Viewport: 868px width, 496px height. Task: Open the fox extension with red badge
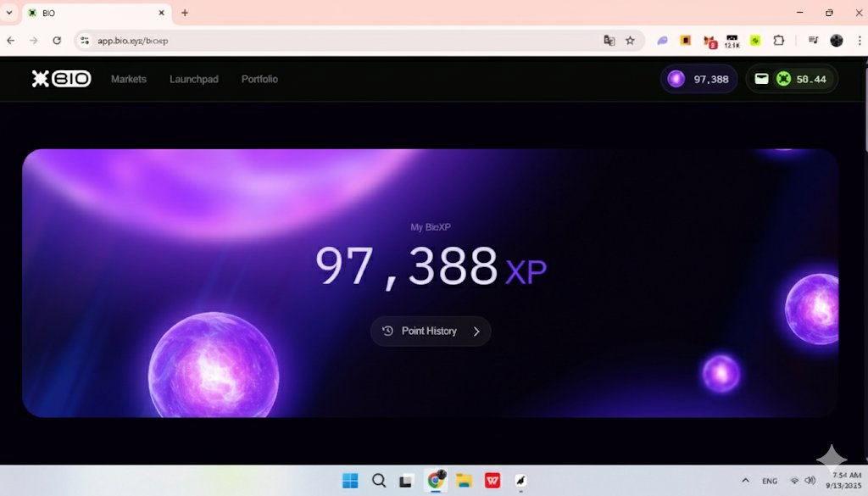709,42
